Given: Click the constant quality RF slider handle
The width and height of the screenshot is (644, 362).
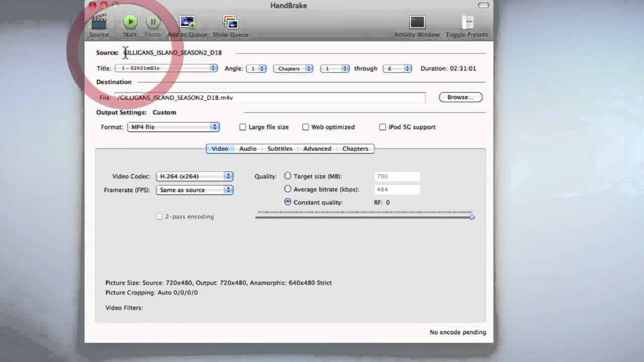Looking at the screenshot, I should pos(472,217).
